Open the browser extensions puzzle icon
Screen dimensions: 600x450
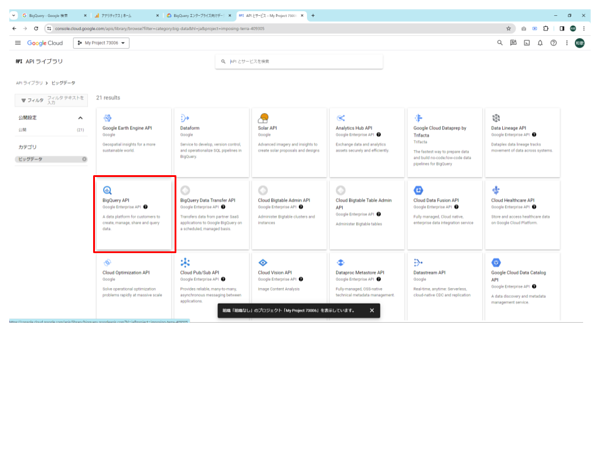(546, 29)
